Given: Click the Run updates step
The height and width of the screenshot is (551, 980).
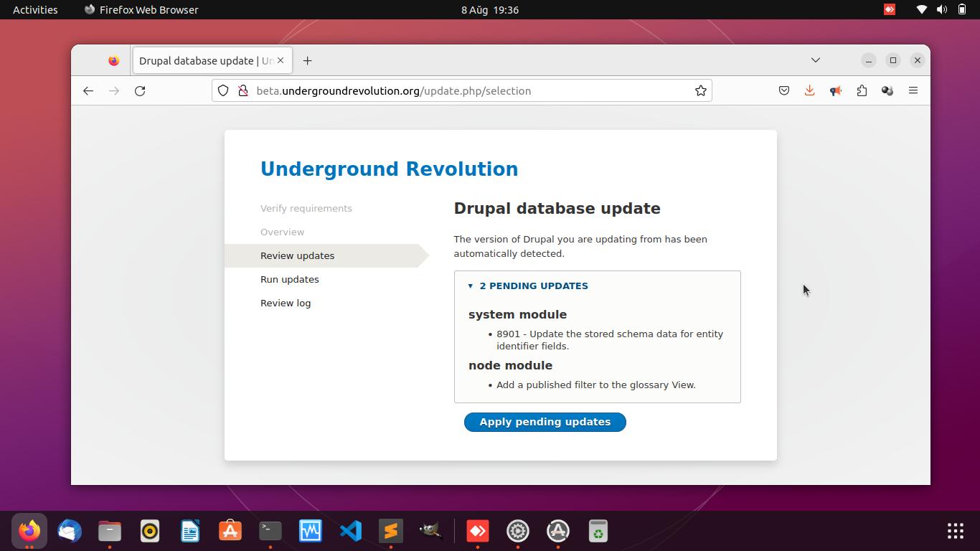Looking at the screenshot, I should (x=290, y=279).
